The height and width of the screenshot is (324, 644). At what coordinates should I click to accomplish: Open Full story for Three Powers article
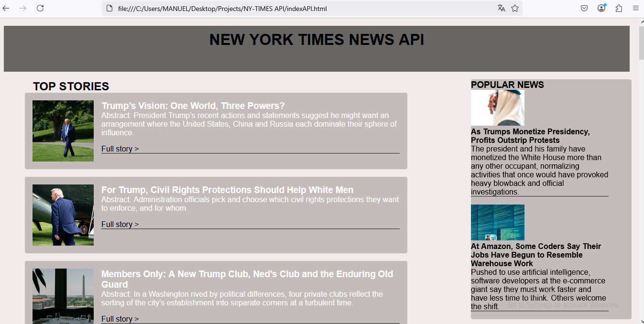[120, 149]
